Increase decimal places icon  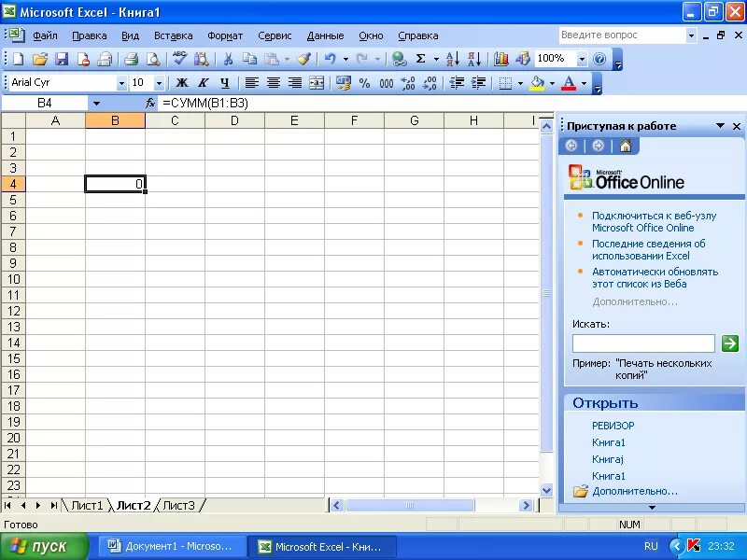[x=408, y=83]
